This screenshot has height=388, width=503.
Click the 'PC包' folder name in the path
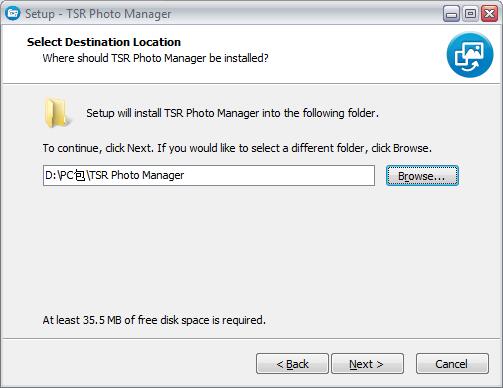click(x=73, y=175)
